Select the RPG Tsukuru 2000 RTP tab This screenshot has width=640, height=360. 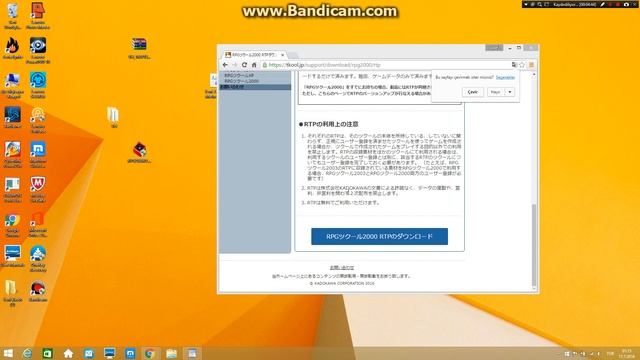[x=253, y=55]
